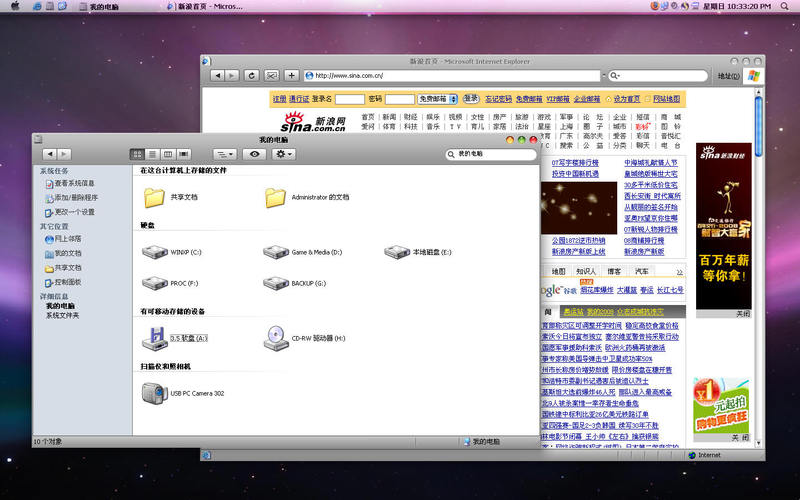Collapse 详细信息 sidebar section
The image size is (800, 500).
pyautogui.click(x=54, y=296)
